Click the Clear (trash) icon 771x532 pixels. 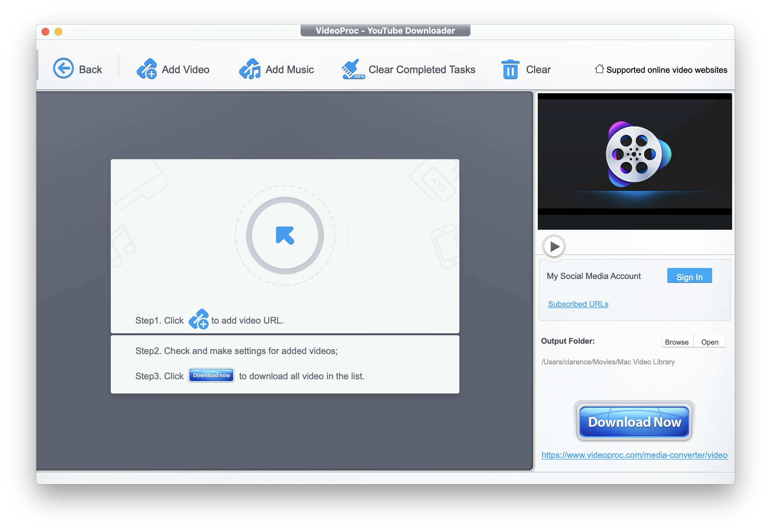[509, 69]
